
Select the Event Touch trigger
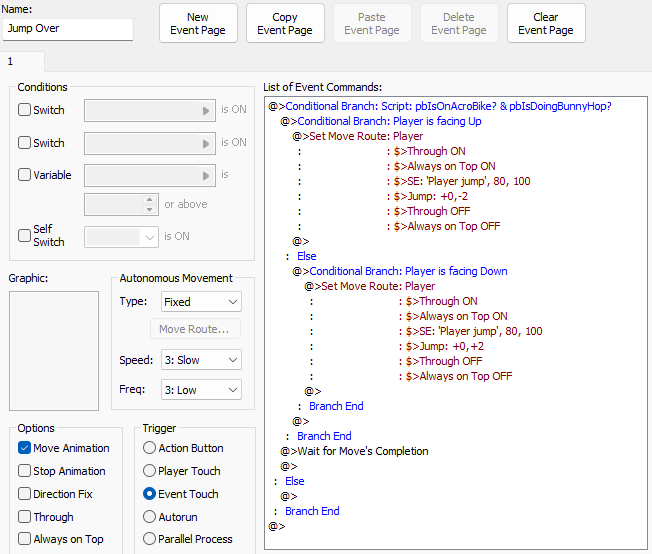149,494
